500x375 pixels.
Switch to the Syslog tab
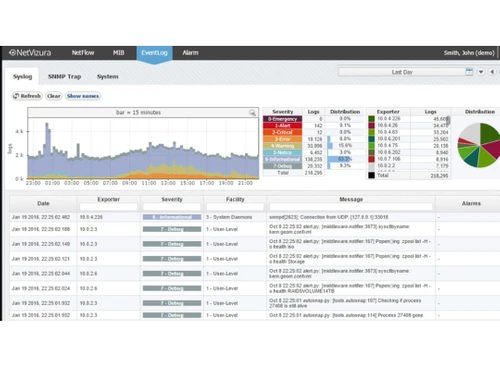coord(22,76)
